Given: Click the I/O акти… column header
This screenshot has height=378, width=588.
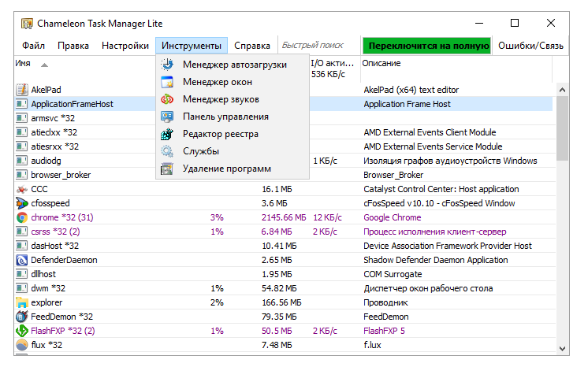Looking at the screenshot, I should 334,69.
